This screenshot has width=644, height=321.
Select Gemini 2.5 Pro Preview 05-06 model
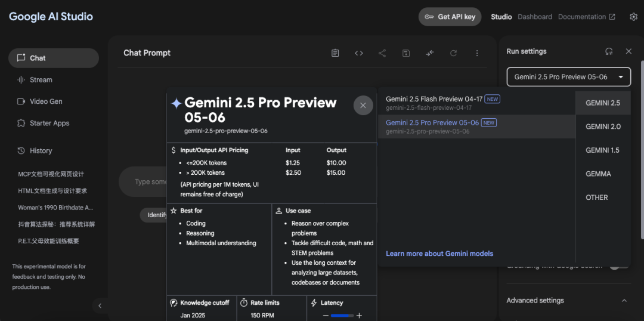pos(476,126)
